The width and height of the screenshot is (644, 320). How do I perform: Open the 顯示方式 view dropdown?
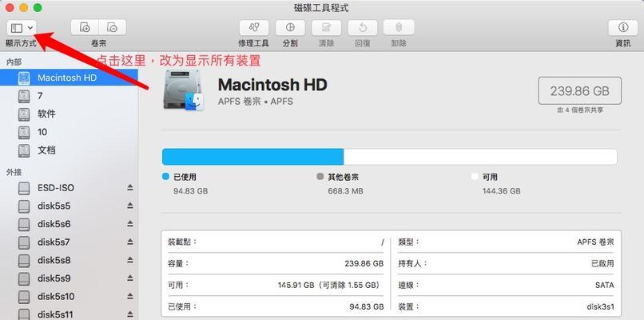pyautogui.click(x=22, y=27)
